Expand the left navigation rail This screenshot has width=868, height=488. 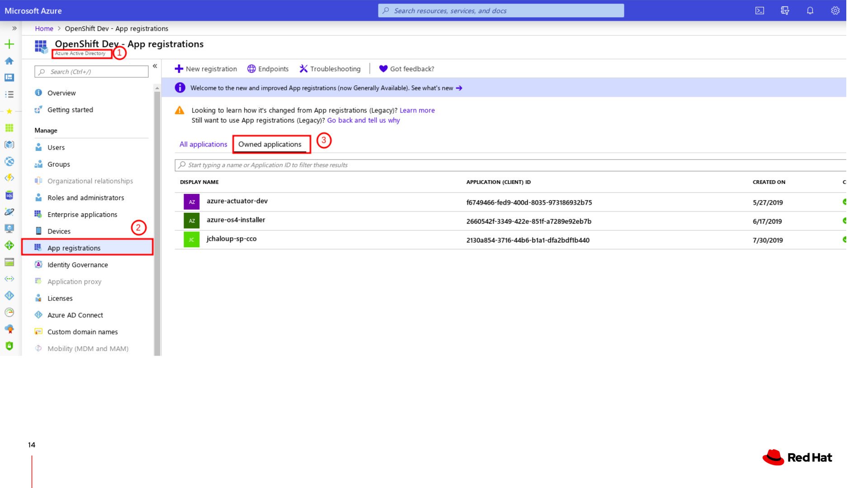tap(14, 28)
